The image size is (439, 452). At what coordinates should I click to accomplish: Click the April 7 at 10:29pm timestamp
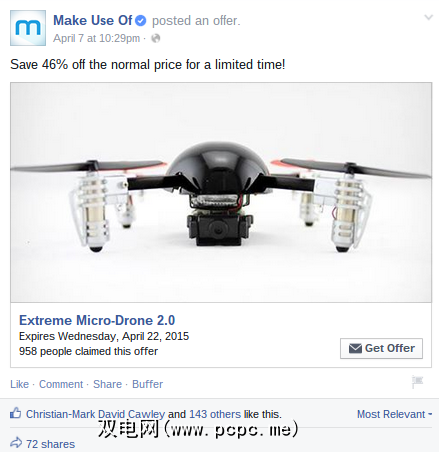97,38
